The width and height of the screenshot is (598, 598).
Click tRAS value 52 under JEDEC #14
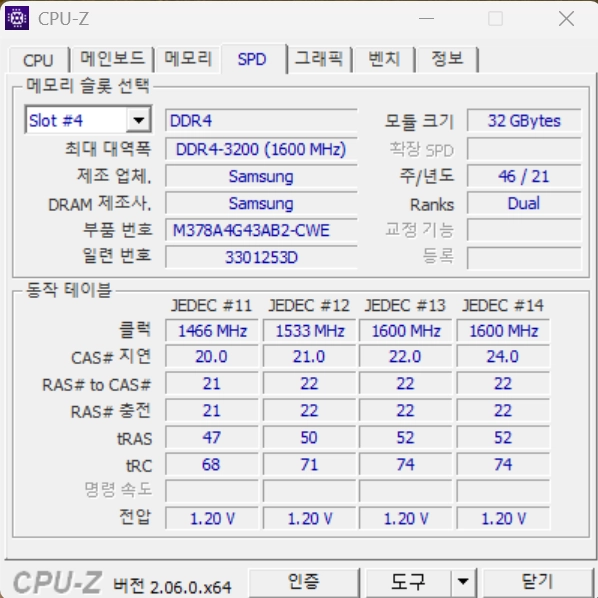coord(503,437)
